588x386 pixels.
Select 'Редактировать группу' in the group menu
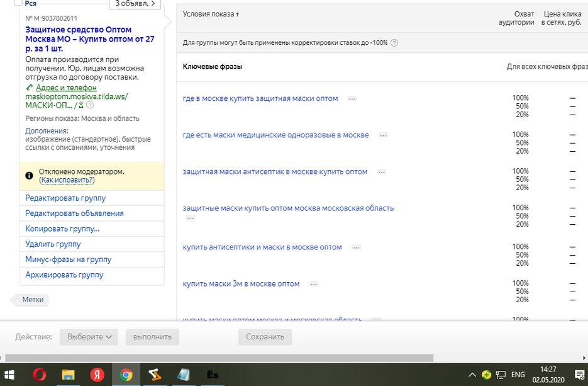pos(65,198)
